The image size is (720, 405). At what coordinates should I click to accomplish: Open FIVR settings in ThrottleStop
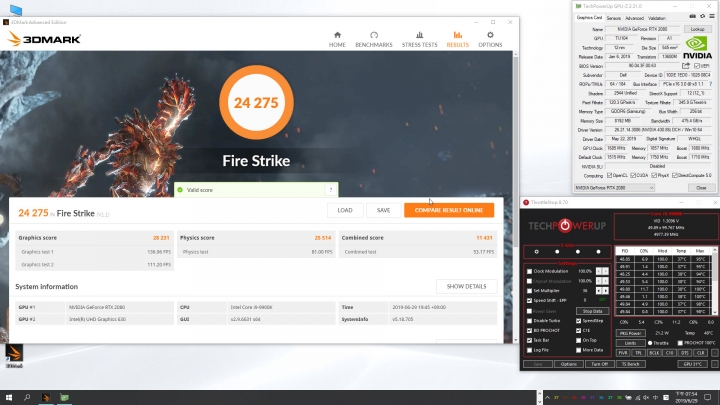(x=623, y=353)
